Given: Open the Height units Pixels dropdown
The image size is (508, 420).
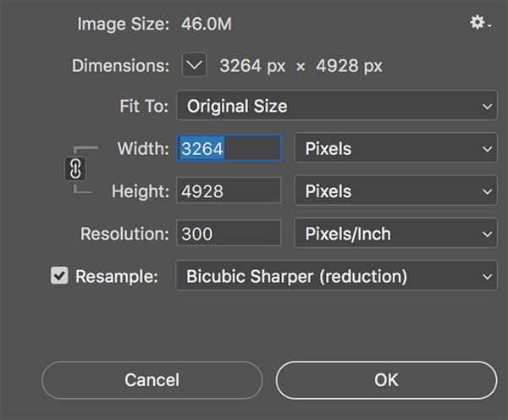Looking at the screenshot, I should coord(395,191).
